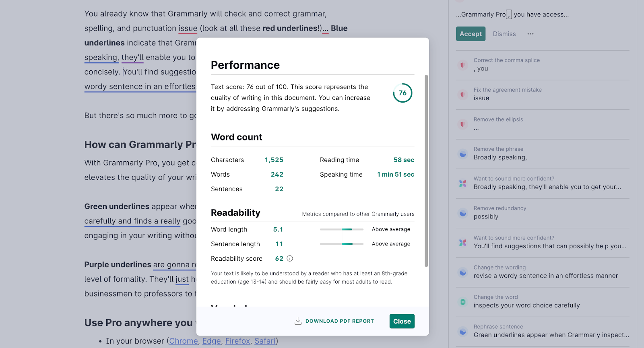Click red shield icon for comma splice suggestion
The height and width of the screenshot is (348, 644).
point(463,65)
